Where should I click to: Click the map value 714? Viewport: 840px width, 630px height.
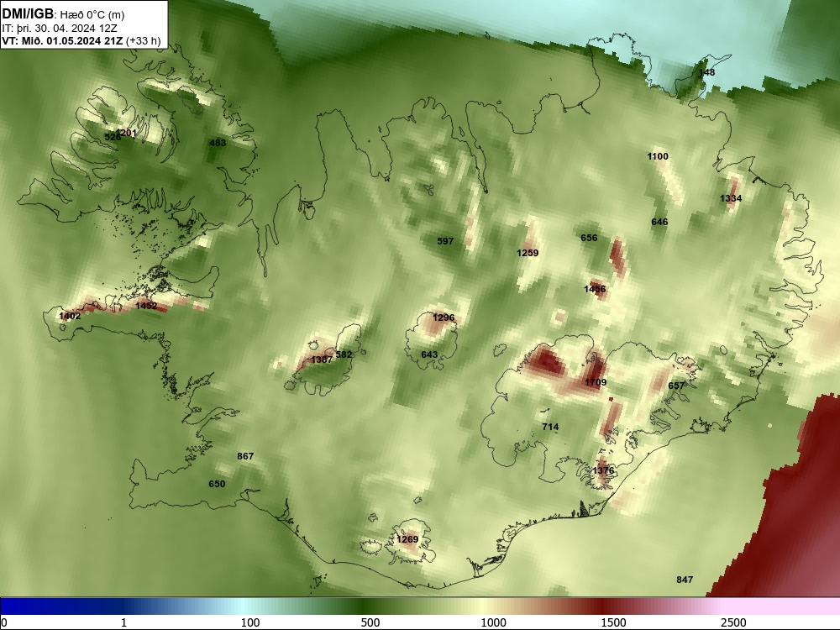coord(550,427)
